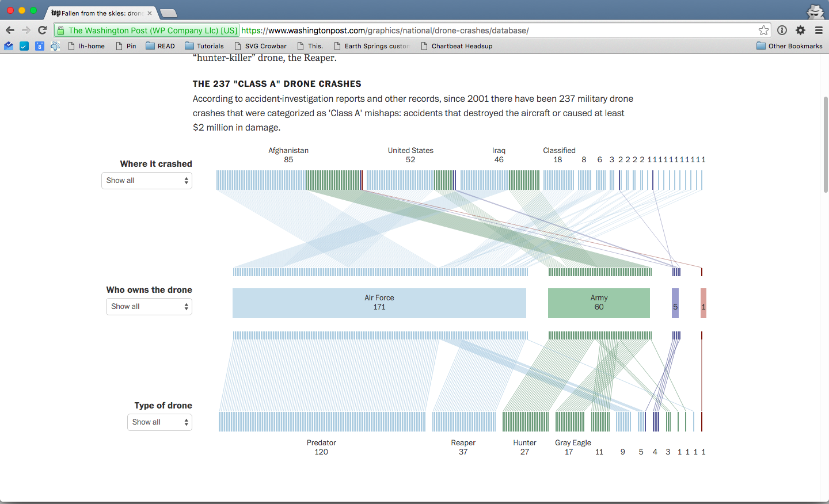
Task: Click the Army 60 bar
Action: [x=599, y=303]
